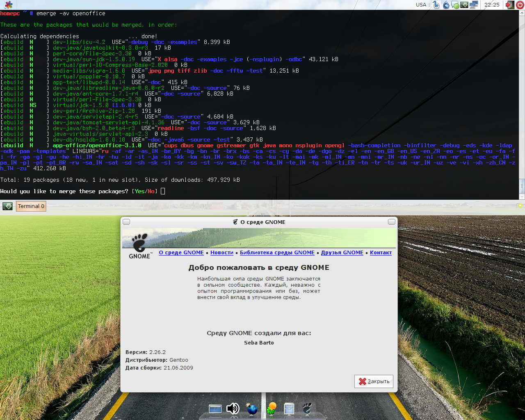Click the volume speaker dock icon
The image size is (525, 420).
click(233, 409)
